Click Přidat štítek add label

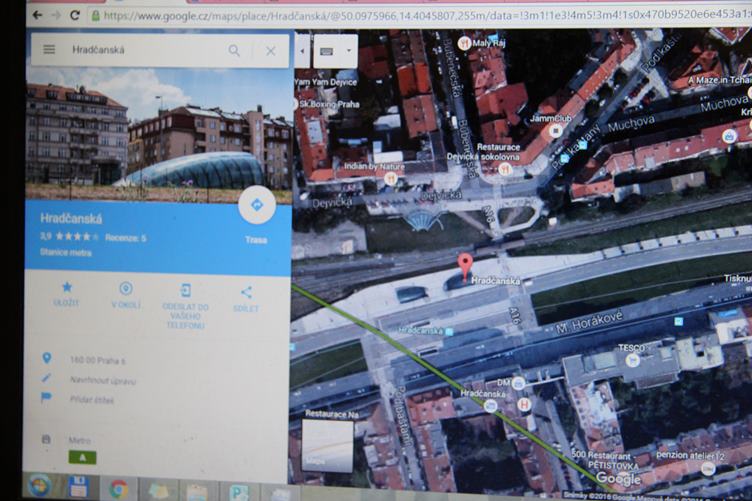92,400
